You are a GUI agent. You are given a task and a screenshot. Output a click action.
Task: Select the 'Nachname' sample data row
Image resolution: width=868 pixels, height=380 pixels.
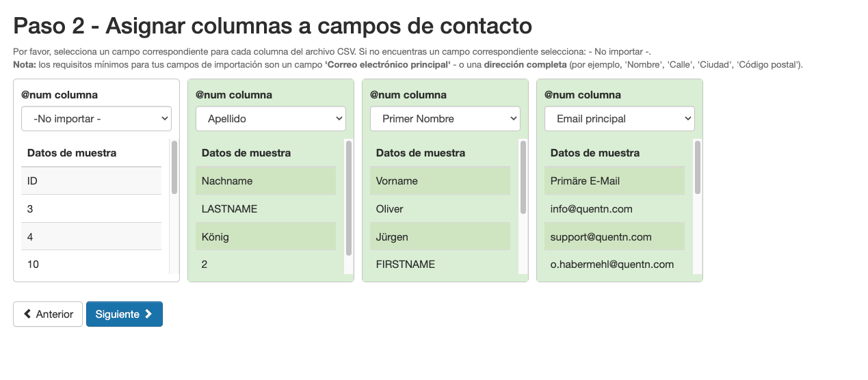265,181
